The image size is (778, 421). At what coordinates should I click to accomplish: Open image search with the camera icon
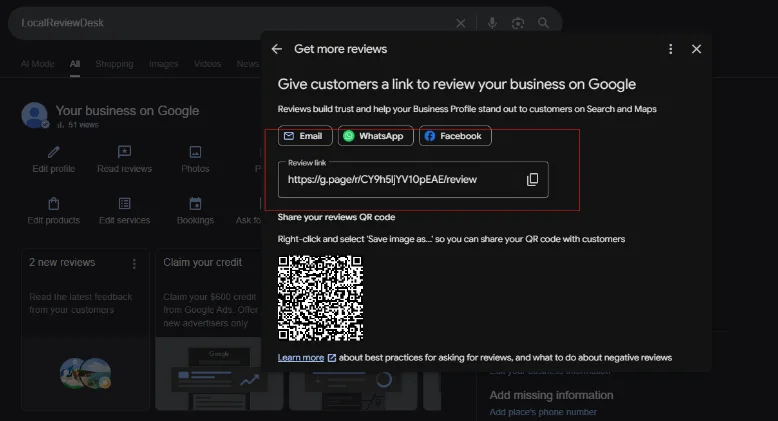[x=518, y=23]
